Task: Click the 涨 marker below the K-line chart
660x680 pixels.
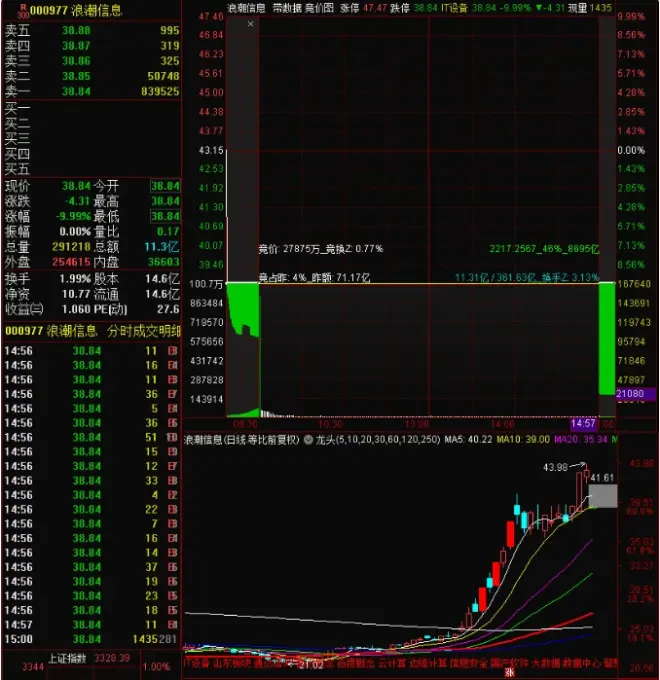Action: [x=508, y=672]
